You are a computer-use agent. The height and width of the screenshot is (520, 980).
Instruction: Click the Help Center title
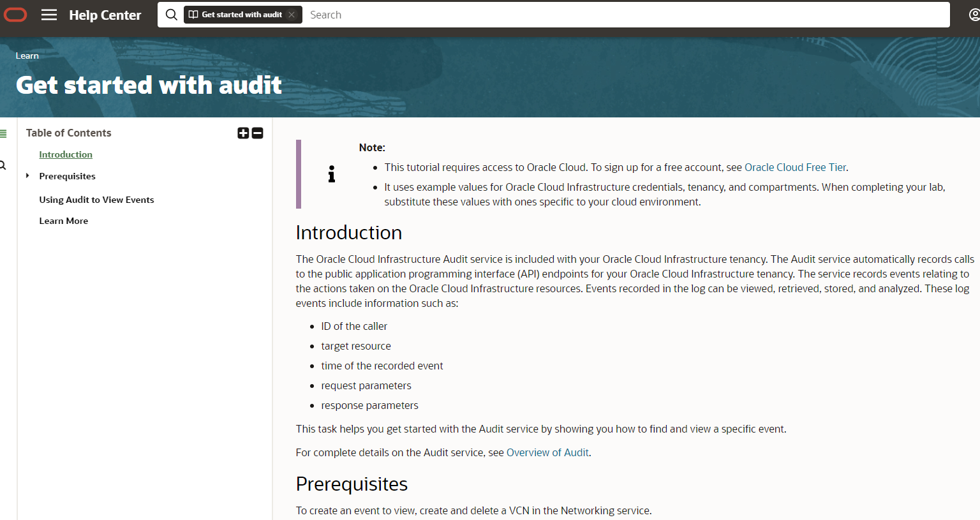pyautogui.click(x=105, y=15)
